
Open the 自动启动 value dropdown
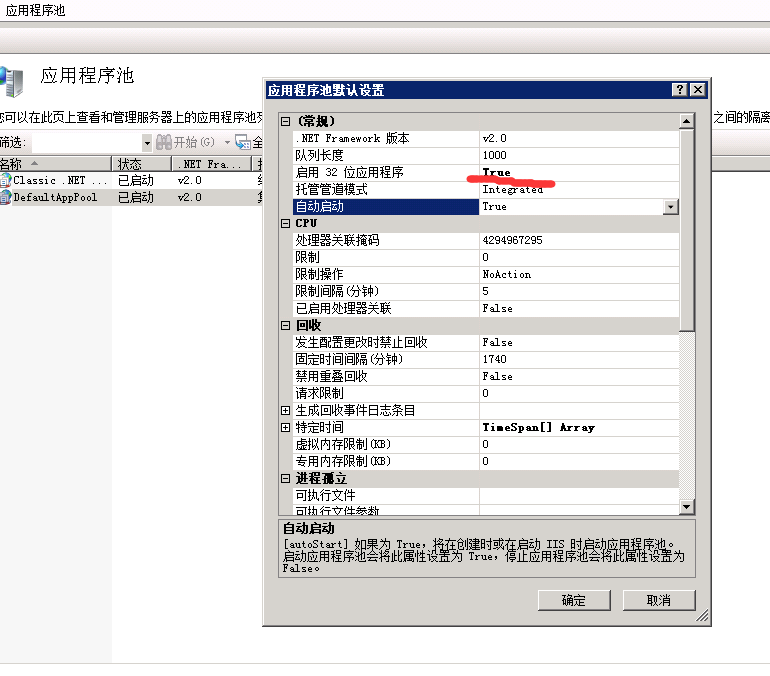(x=670, y=207)
